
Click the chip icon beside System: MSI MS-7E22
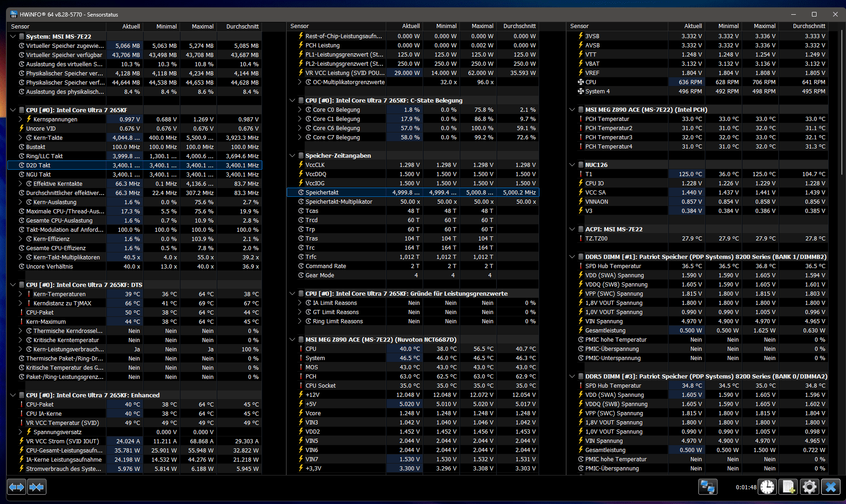(x=21, y=36)
